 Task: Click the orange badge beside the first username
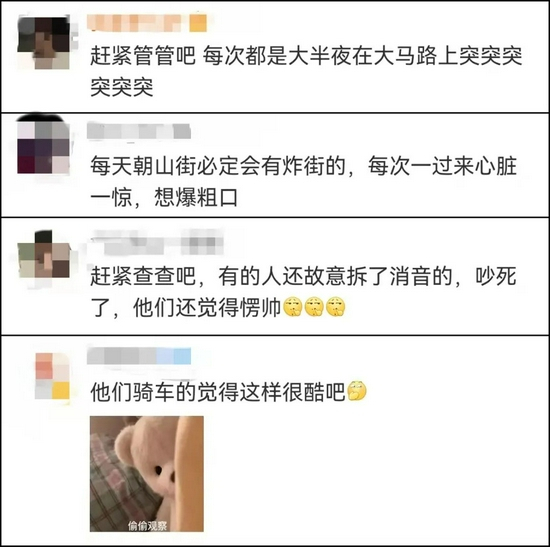pos(198,24)
